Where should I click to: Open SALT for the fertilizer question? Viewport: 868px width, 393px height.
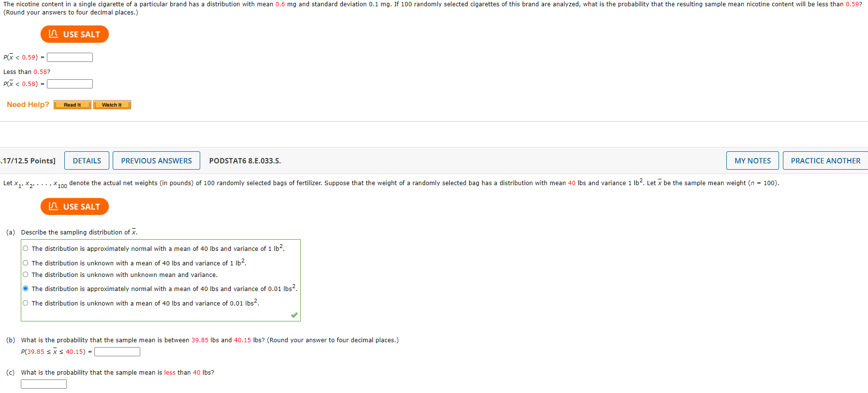74,206
